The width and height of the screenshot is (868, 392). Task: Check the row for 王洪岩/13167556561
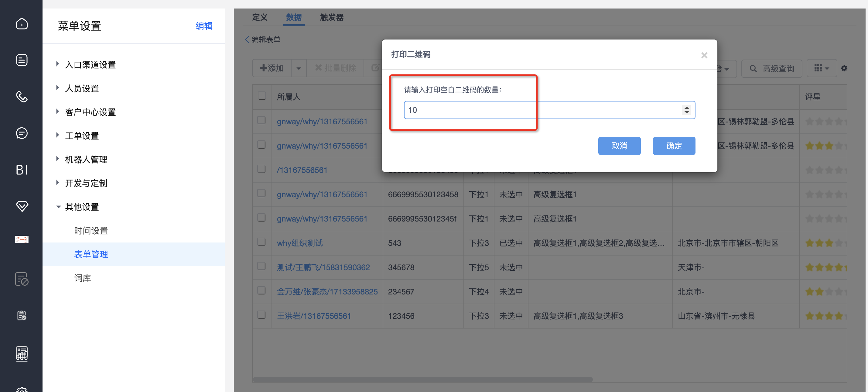coord(261,315)
